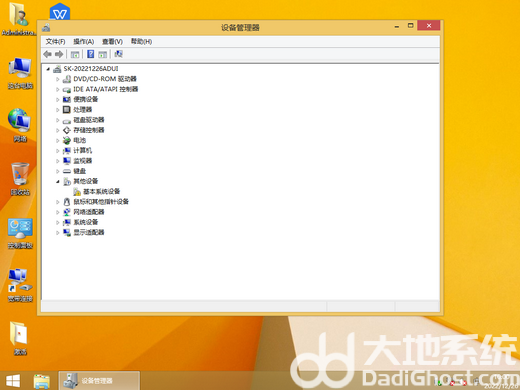Viewport: 520px width, 390px height.
Task: Select the 计算机 tree label
Action: tap(82, 151)
